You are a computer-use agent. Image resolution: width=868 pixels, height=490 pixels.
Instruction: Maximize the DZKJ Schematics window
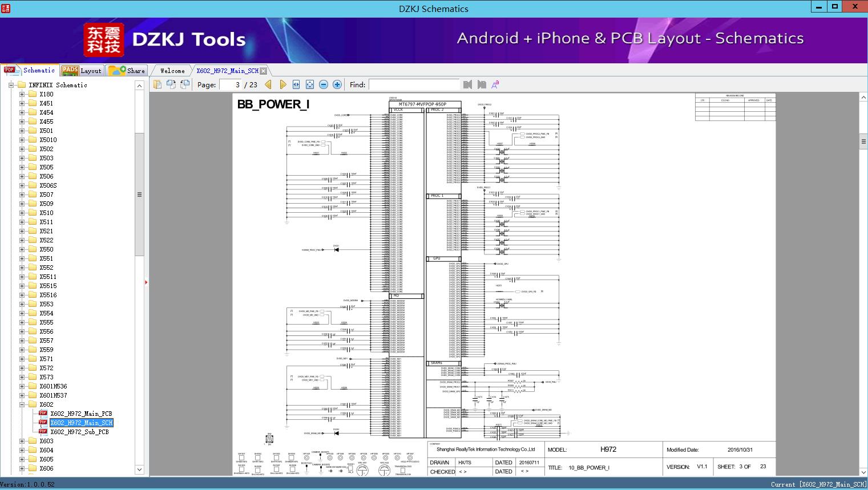click(x=835, y=6)
